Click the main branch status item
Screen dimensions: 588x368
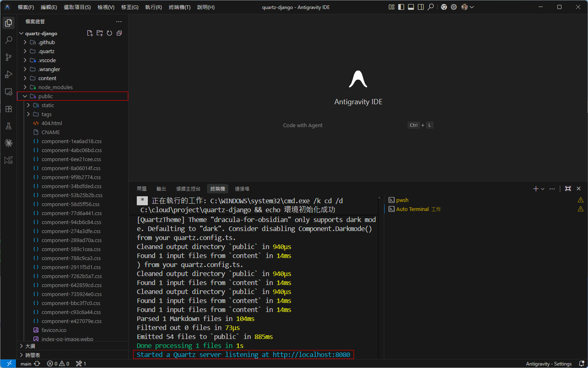(x=26, y=364)
